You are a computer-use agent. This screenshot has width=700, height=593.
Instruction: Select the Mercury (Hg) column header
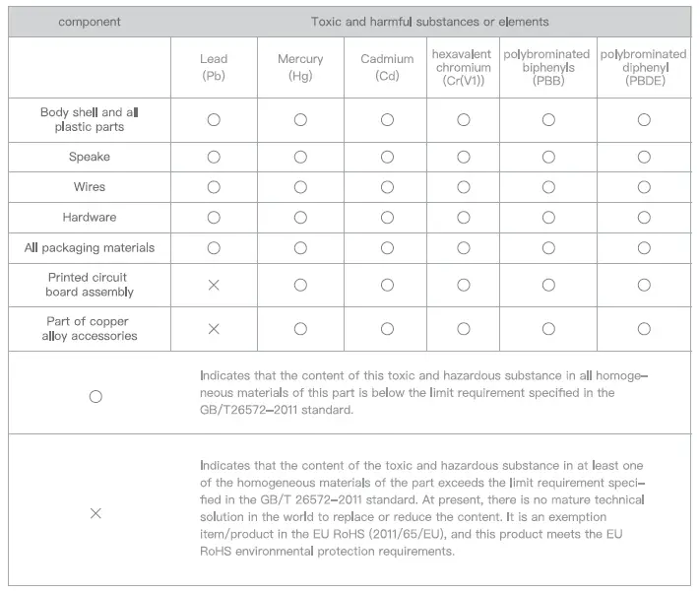[x=300, y=67]
